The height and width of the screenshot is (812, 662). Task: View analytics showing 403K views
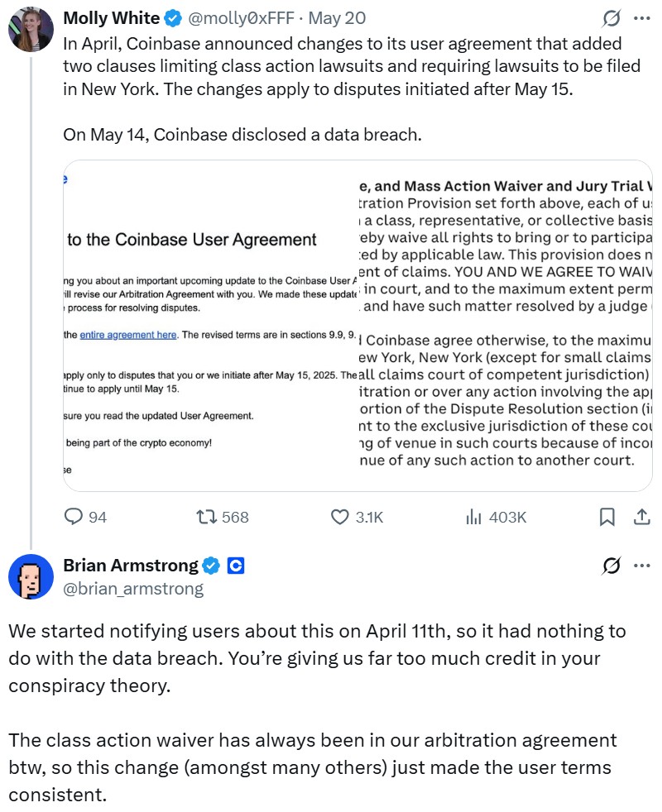[474, 517]
